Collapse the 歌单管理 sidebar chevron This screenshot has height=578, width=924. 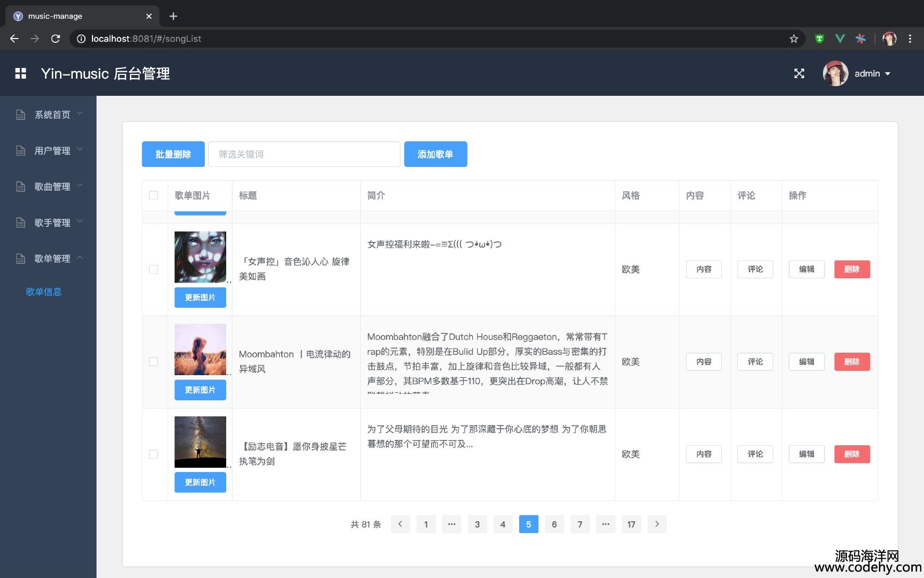(x=80, y=257)
